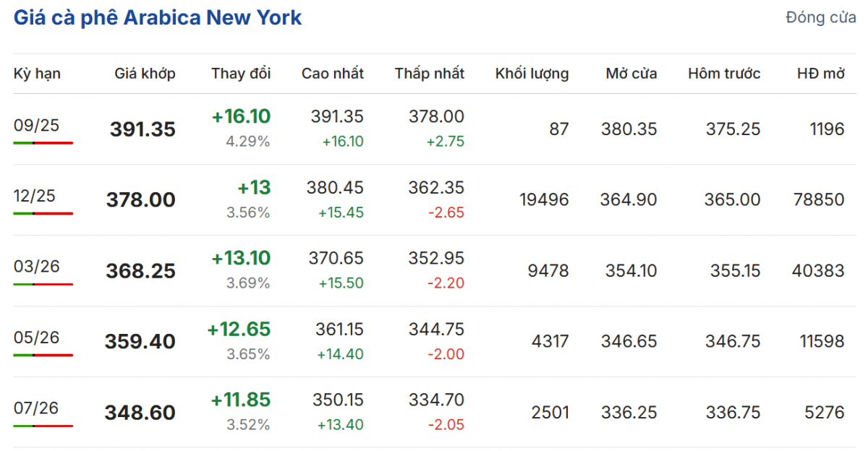The width and height of the screenshot is (868, 451).
Task: Click the 348.60 matched price
Action: click(x=140, y=413)
